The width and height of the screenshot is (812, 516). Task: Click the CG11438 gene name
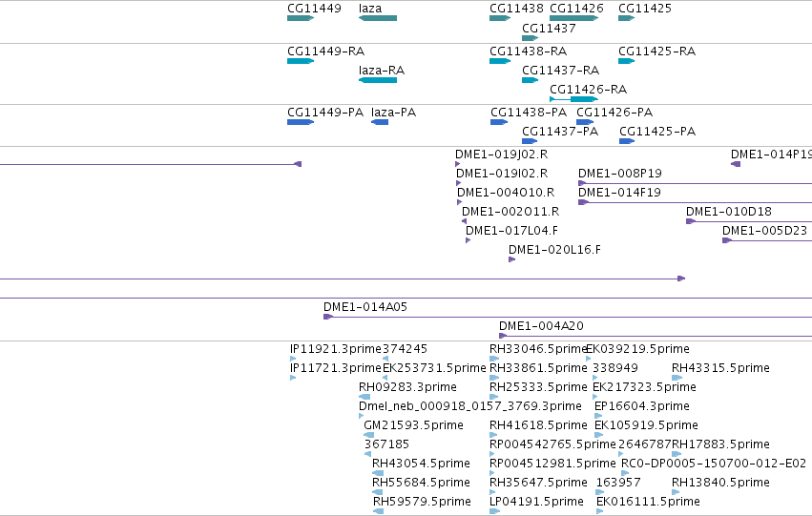(516, 9)
